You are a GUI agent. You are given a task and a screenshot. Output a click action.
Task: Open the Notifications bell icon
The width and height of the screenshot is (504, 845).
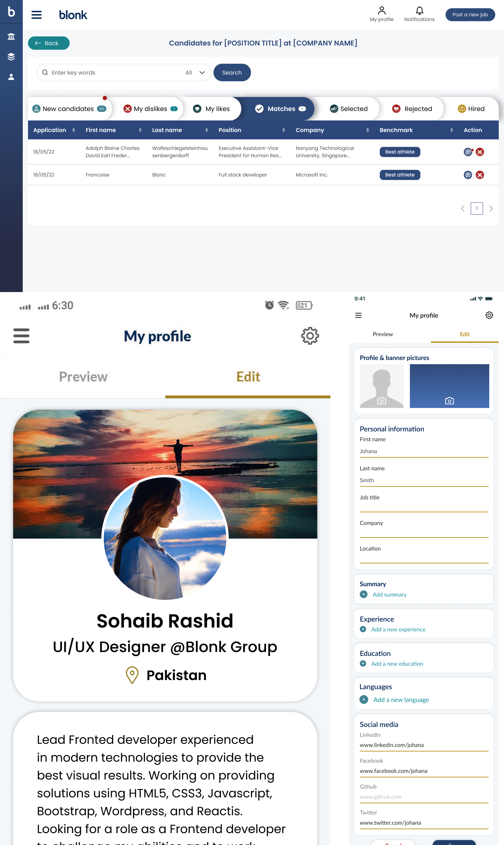point(419,11)
